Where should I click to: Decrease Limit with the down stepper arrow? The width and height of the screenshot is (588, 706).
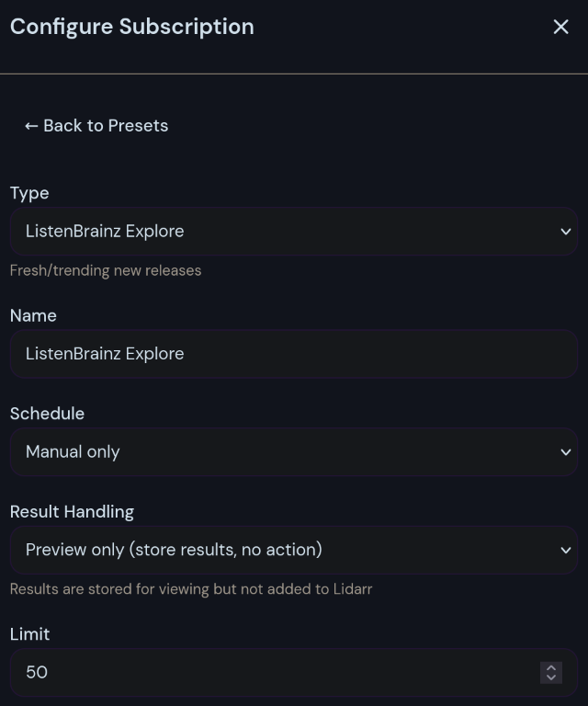coord(551,678)
